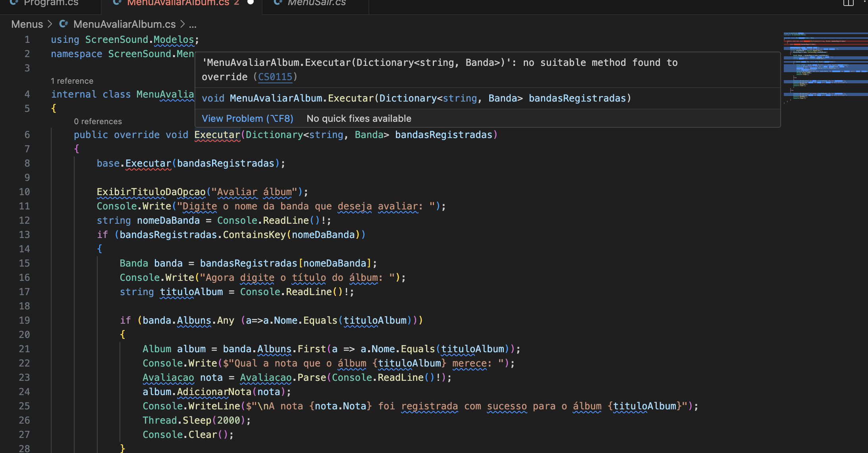Click Albuns.First on line 21
Screen dimensions: 868x453
tap(291, 349)
